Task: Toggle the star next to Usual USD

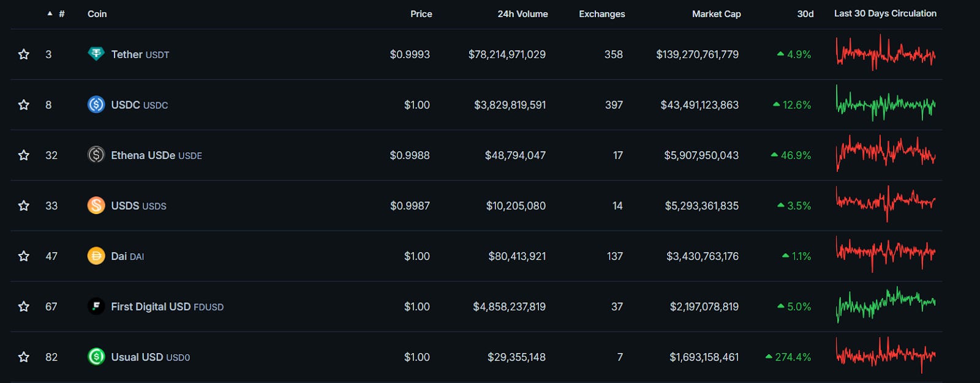Action: [x=23, y=357]
